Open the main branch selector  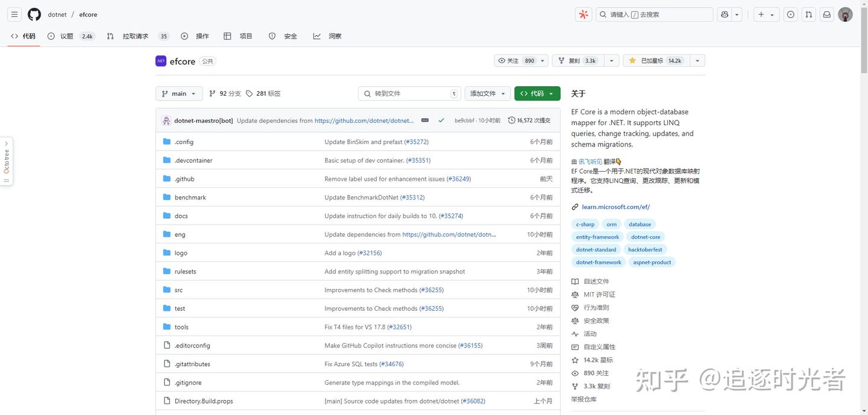[179, 93]
